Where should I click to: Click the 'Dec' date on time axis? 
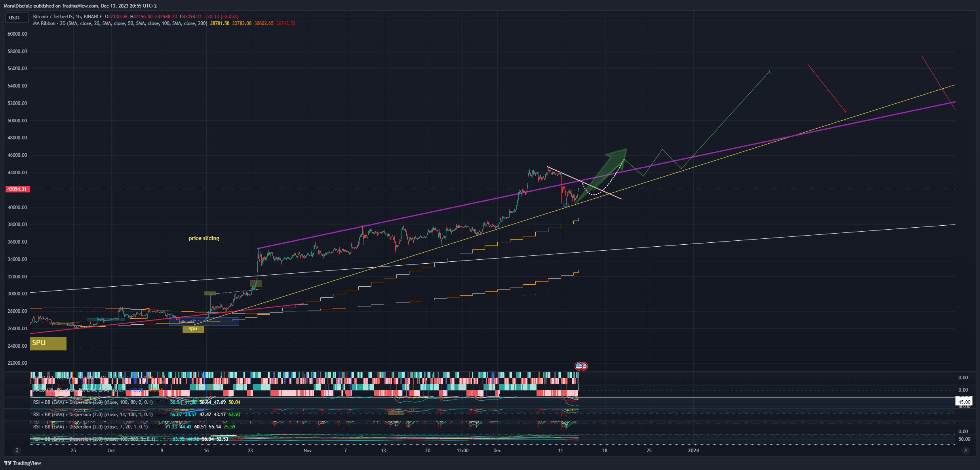coord(497,451)
